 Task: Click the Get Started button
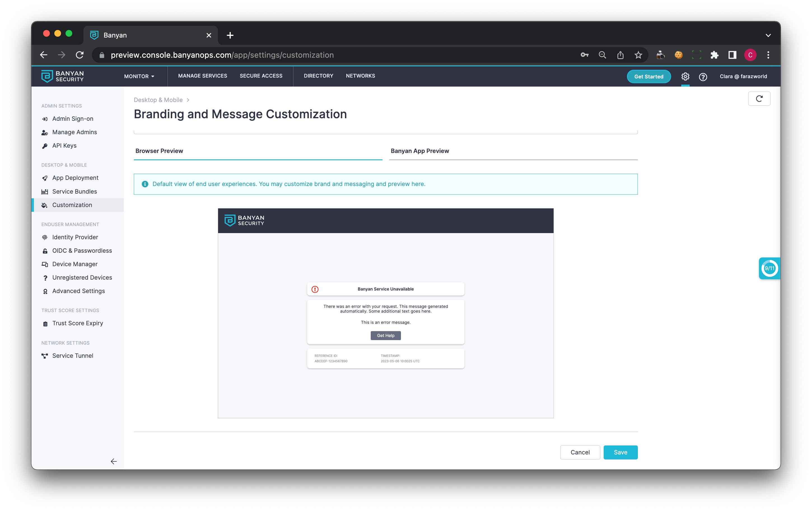(648, 76)
